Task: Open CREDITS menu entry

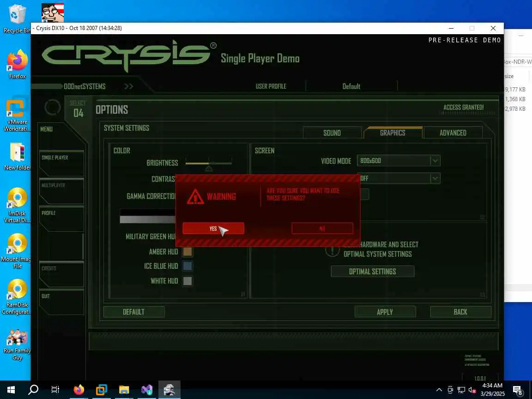Action: pos(61,274)
